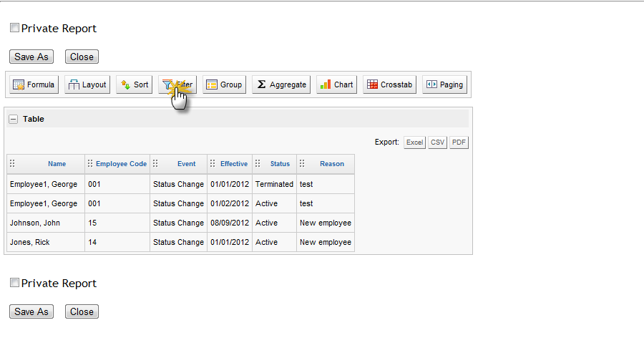This screenshot has height=358, width=644.
Task: Click the '08/09/2012' effective date cell
Action: coord(230,223)
